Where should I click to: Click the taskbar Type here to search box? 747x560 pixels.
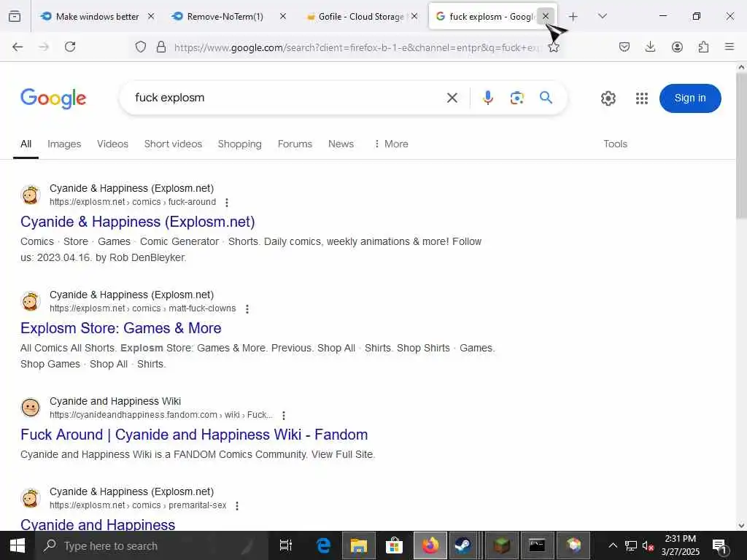(x=152, y=545)
